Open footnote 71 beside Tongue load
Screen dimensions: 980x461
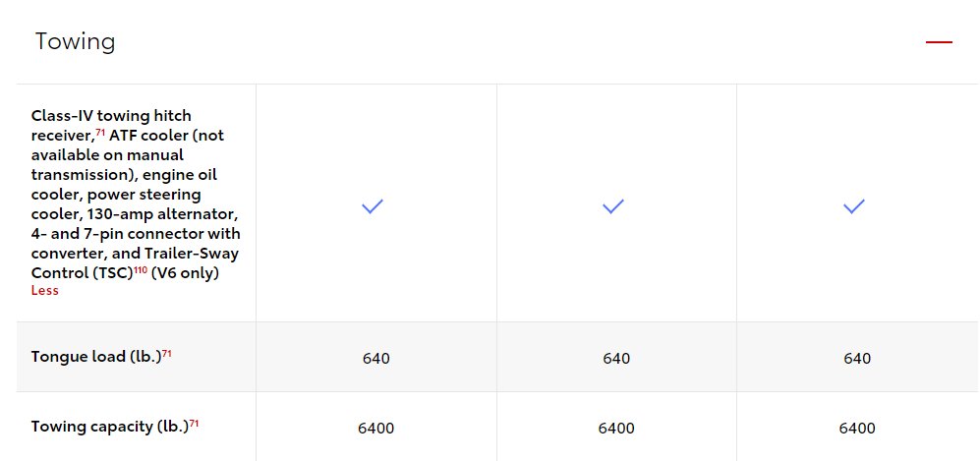coord(167,354)
